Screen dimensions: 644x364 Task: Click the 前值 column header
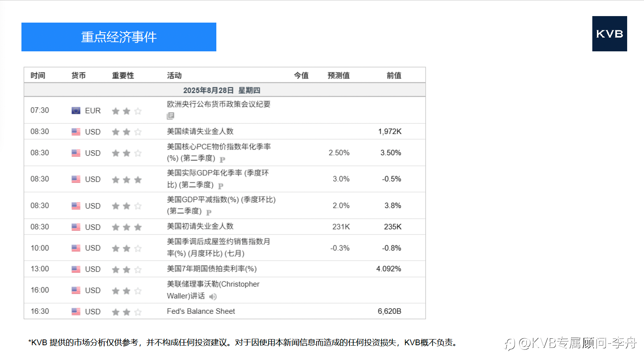coord(394,75)
